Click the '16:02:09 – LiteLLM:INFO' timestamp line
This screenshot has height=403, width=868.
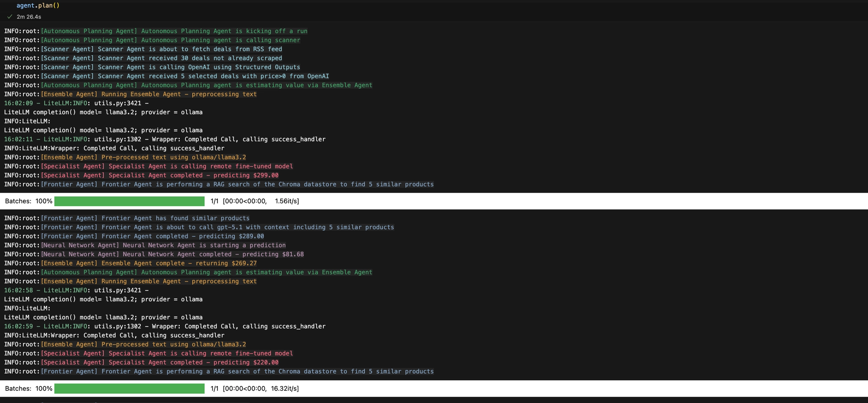[76, 103]
